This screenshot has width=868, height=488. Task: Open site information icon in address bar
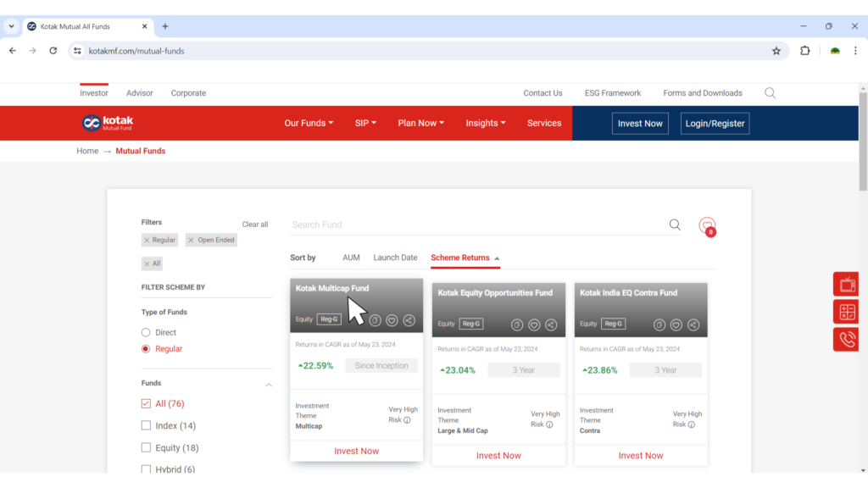point(77,51)
